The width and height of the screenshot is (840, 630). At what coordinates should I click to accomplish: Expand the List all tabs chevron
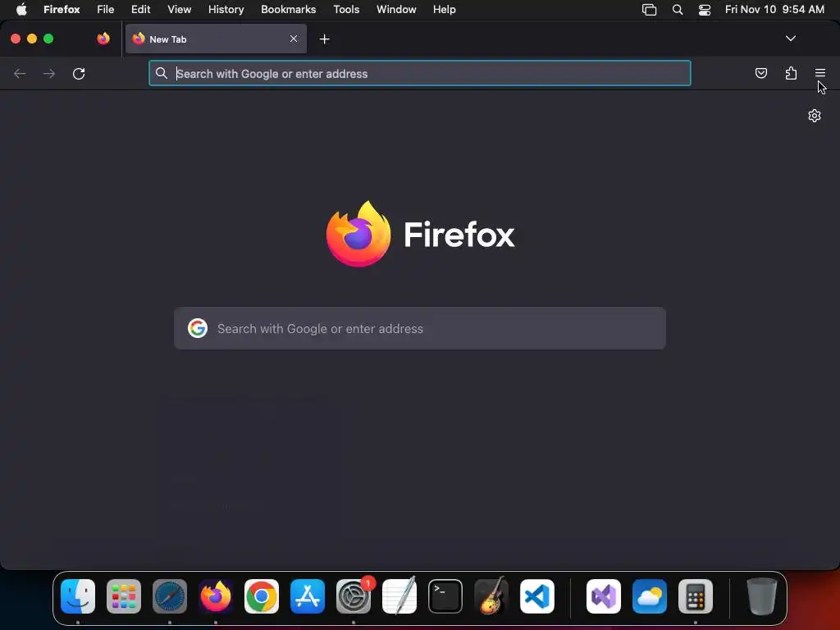click(790, 39)
